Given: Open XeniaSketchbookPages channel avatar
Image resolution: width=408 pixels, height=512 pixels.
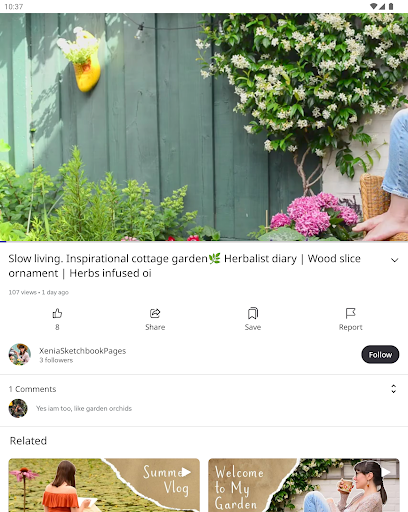Looking at the screenshot, I should pyautogui.click(x=20, y=354).
